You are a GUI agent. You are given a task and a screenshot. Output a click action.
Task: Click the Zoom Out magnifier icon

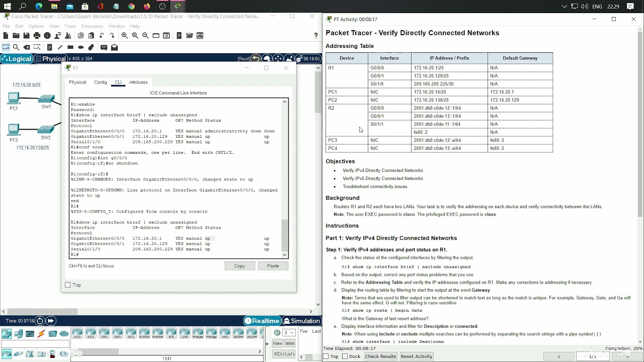pos(145,36)
